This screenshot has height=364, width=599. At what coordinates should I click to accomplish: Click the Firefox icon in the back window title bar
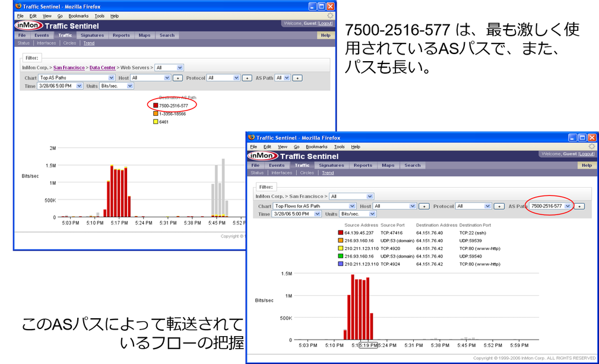pos(18,7)
